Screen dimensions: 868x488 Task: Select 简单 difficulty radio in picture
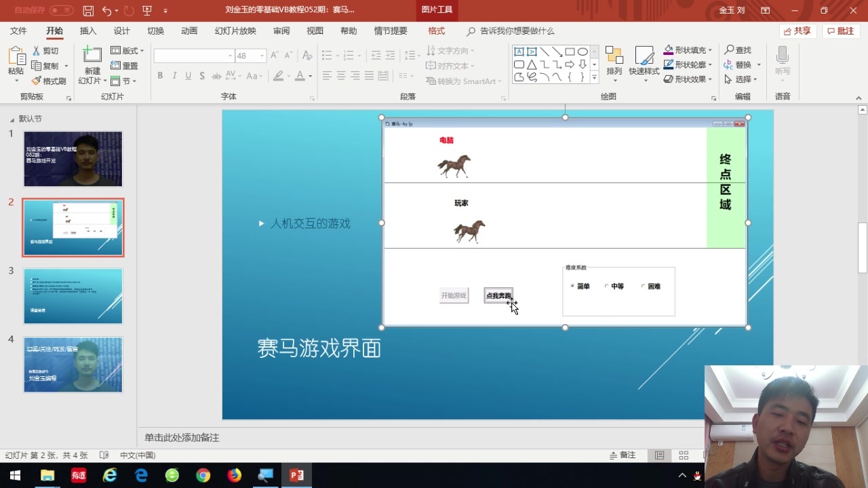(572, 286)
